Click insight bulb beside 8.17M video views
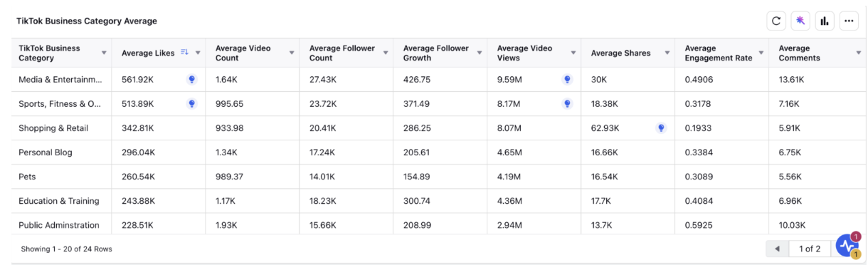 coord(567,104)
